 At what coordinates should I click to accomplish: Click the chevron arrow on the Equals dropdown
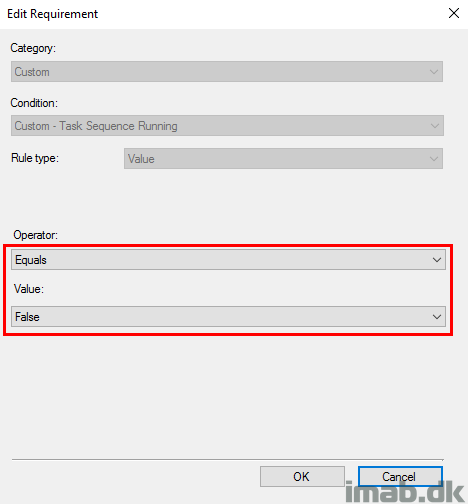point(437,260)
